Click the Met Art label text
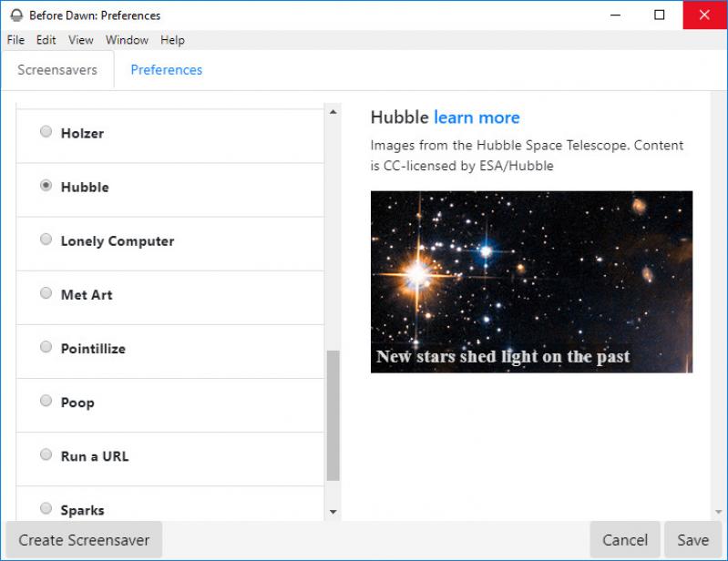The image size is (728, 561). coord(87,295)
